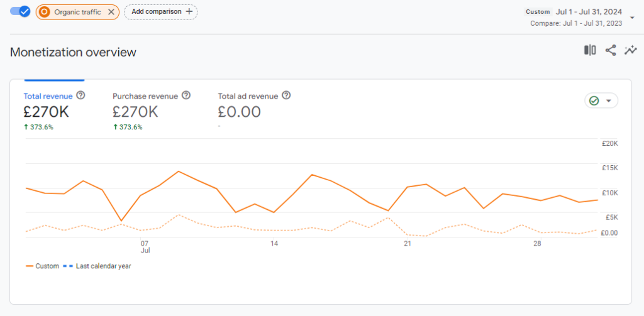Remove the Organic traffic filter chip
This screenshot has height=316, width=644.
coord(111,11)
